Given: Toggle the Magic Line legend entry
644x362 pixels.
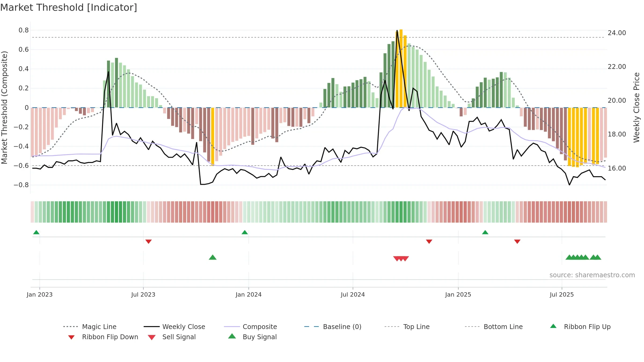Looking at the screenshot, I should (x=90, y=327).
